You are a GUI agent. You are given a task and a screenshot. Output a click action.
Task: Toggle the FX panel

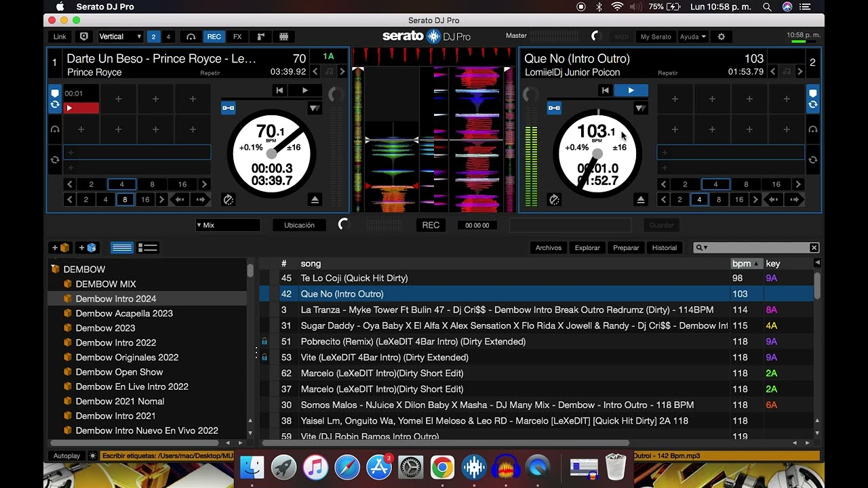point(237,37)
